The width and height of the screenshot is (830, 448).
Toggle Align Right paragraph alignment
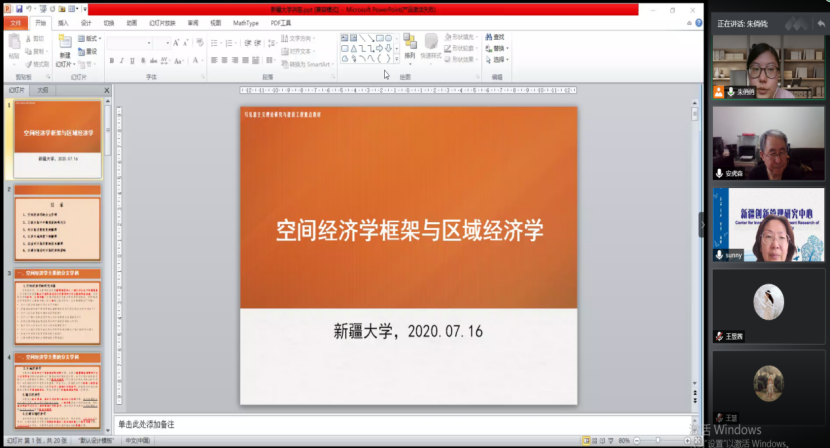[x=235, y=60]
